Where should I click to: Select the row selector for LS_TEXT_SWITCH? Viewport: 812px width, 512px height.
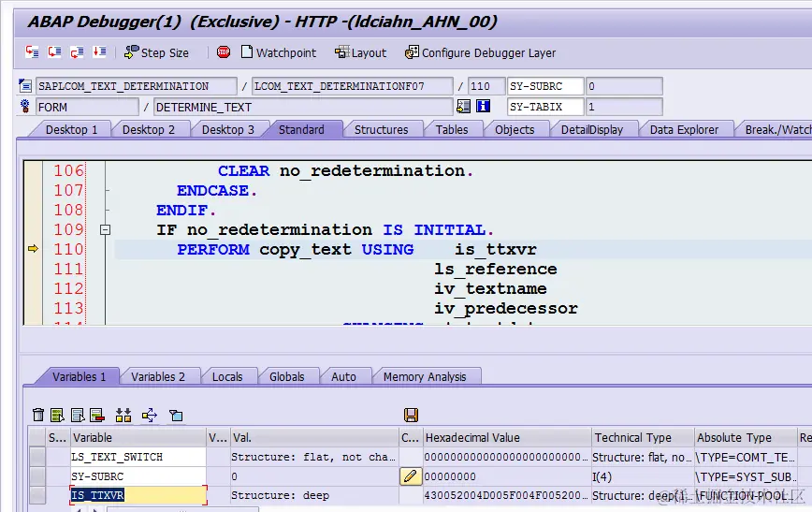tap(36, 457)
